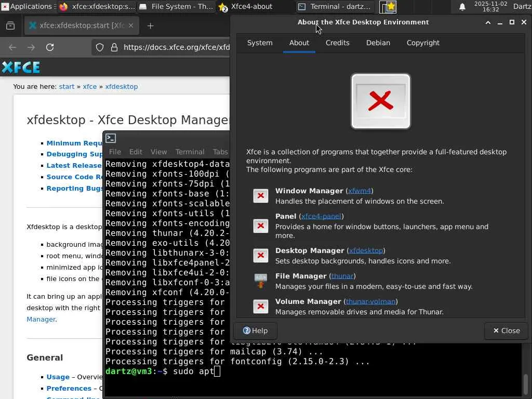Screen dimensions: 532x399
Task: Go forward in Firefox
Action: (31, 47)
